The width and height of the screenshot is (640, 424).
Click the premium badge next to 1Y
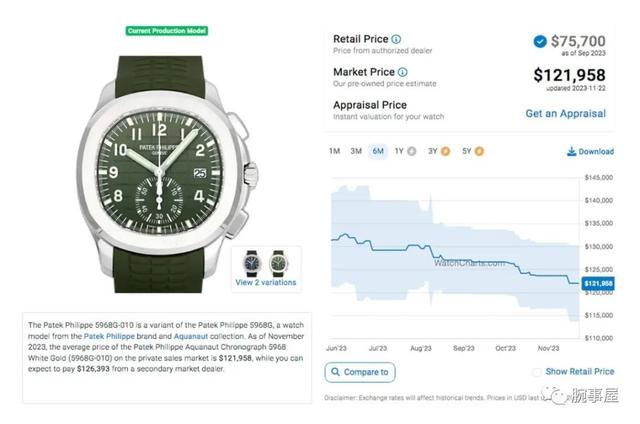point(412,151)
